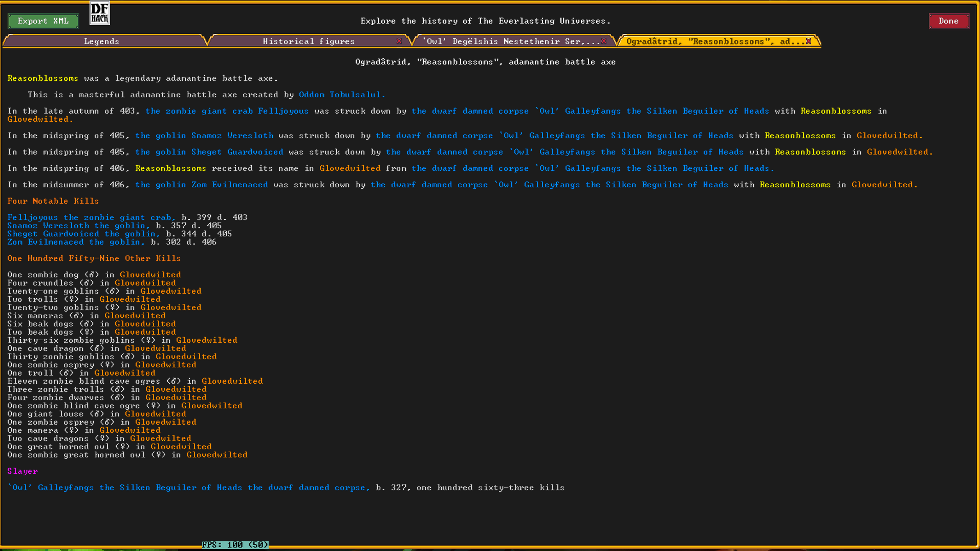
Task: Open 'Owl' Galleyfangs link in the naming event
Action: pos(593,168)
